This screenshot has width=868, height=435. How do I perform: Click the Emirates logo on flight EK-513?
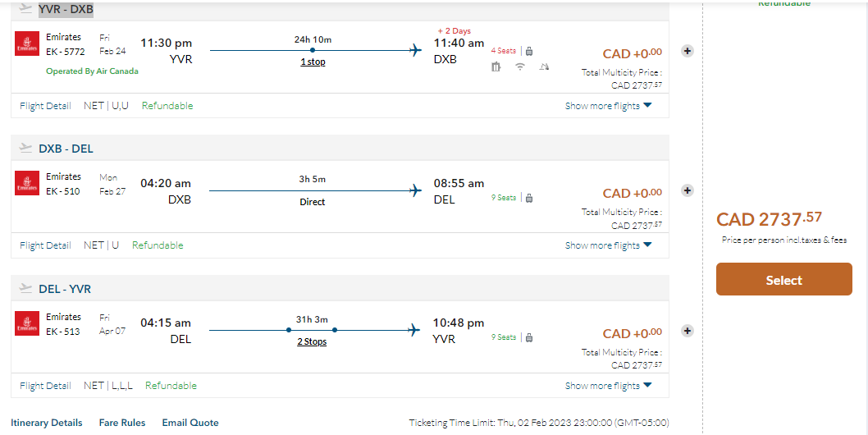pyautogui.click(x=27, y=323)
